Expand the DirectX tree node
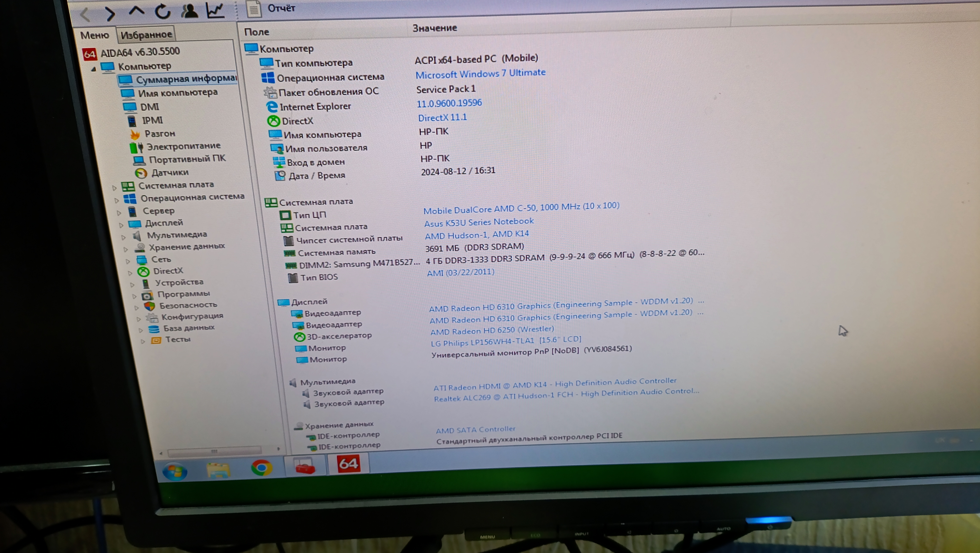The height and width of the screenshot is (553, 980). point(130,273)
